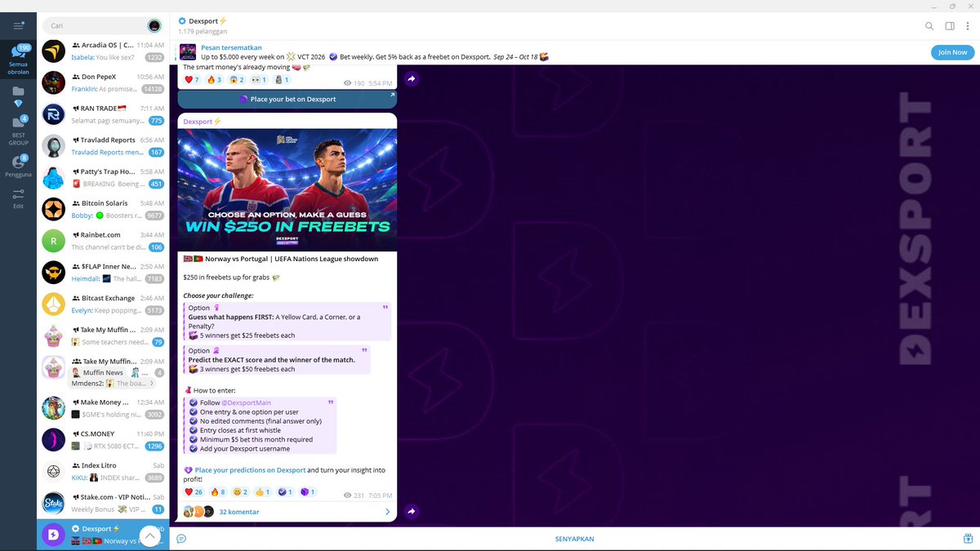This screenshot has height=551, width=980.
Task: Click the Don PepeX avatar
Action: pyautogui.click(x=54, y=82)
